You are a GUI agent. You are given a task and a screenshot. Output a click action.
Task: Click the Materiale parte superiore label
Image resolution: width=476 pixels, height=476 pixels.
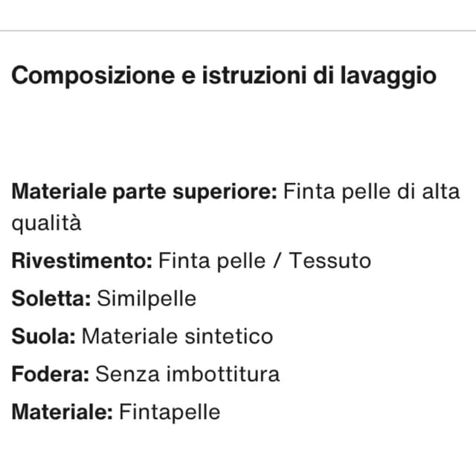point(144,193)
